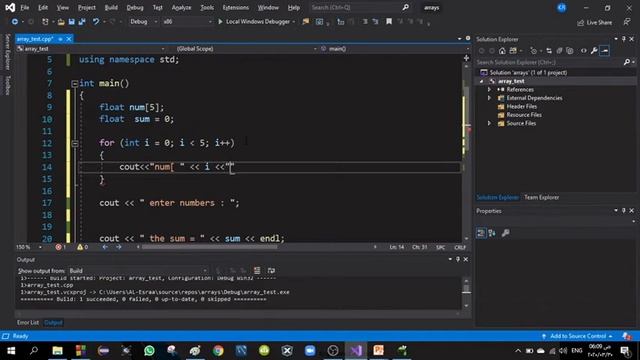Expand the Source Files node
640x360 pixels.
pyautogui.click(x=489, y=123)
